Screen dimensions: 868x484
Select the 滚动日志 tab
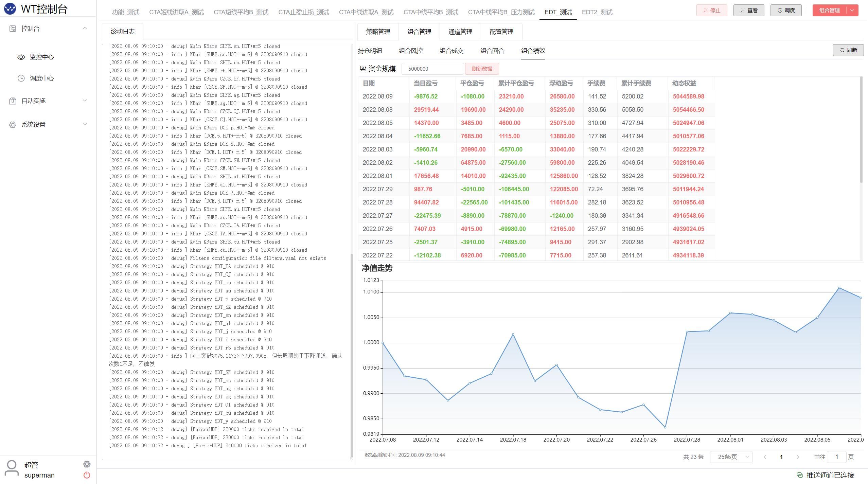pyautogui.click(x=123, y=32)
